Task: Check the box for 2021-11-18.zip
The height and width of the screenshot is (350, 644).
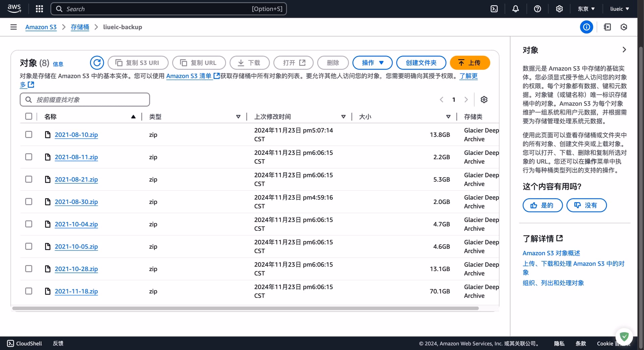Action: click(29, 291)
